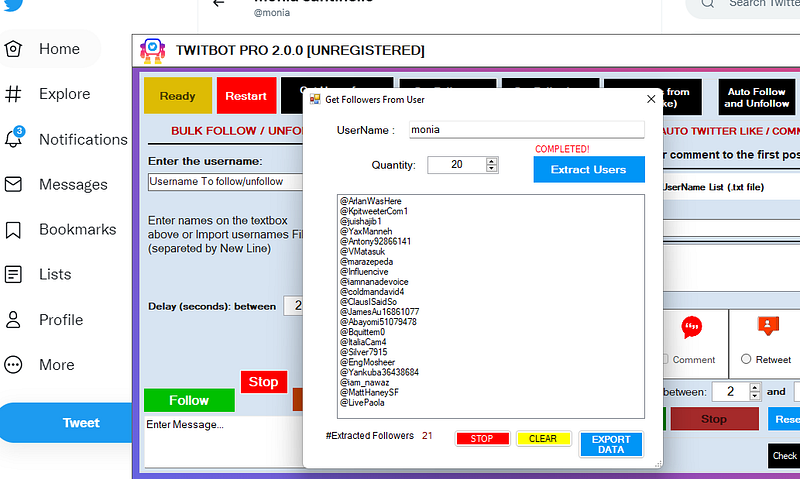Image resolution: width=800 pixels, height=479 pixels.
Task: Click the yellow Ready button
Action: [x=178, y=96]
